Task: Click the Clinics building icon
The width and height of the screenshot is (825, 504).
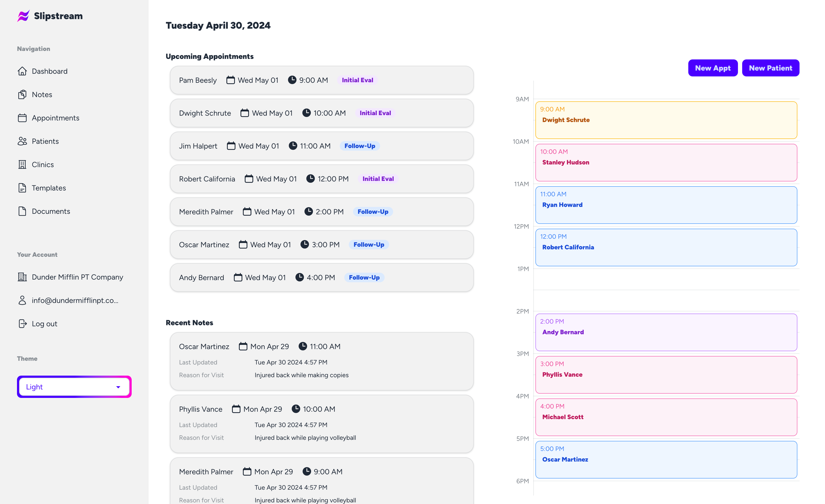Action: coord(22,165)
